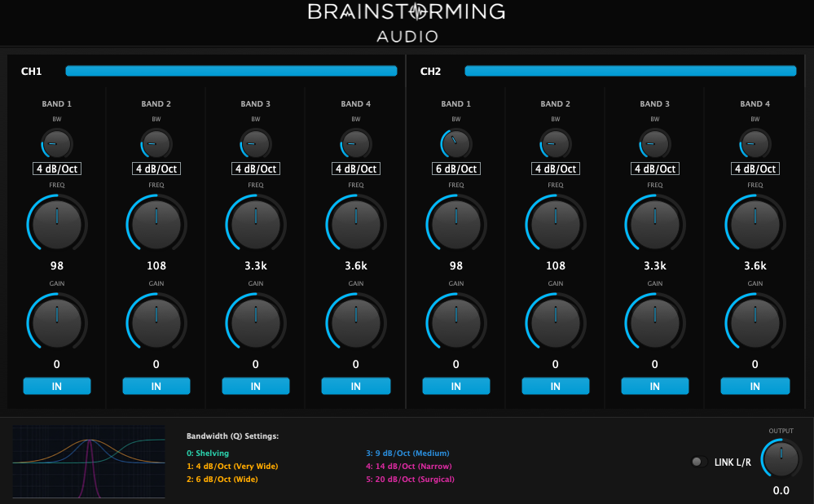Viewport: 814px width, 504px height.
Task: Click the Brainstorming Audio logo
Action: (407, 23)
